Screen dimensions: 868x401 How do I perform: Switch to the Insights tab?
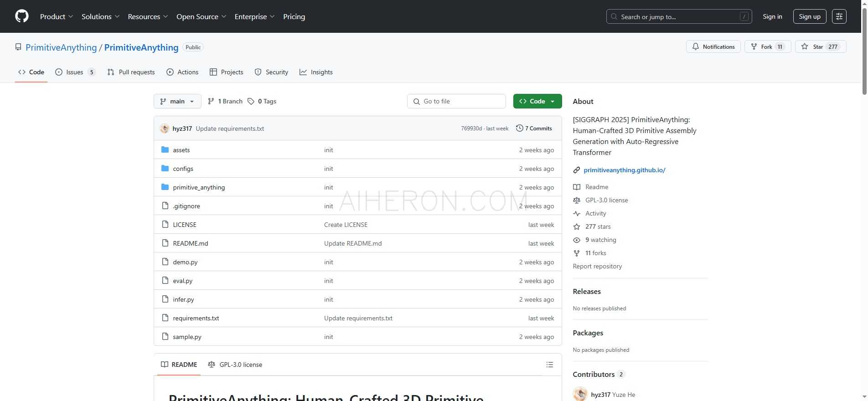coord(316,72)
